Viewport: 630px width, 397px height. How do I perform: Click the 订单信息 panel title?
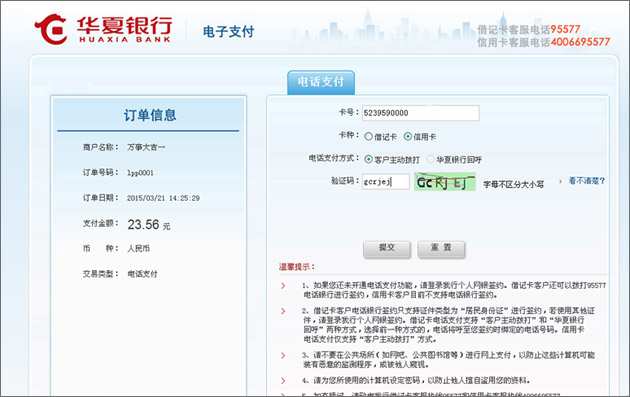pos(150,115)
